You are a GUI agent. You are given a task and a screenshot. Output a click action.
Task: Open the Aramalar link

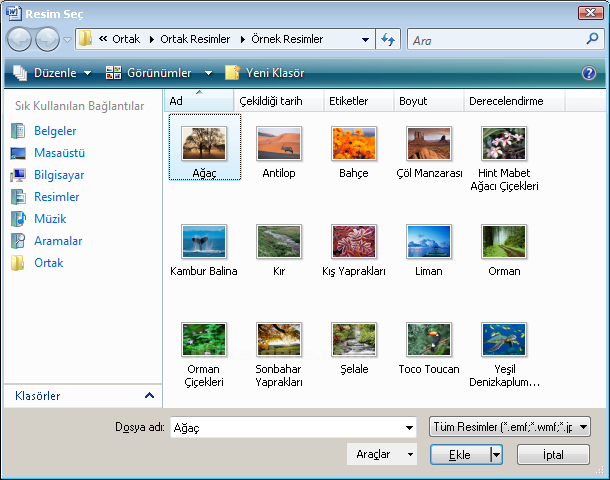[58, 241]
